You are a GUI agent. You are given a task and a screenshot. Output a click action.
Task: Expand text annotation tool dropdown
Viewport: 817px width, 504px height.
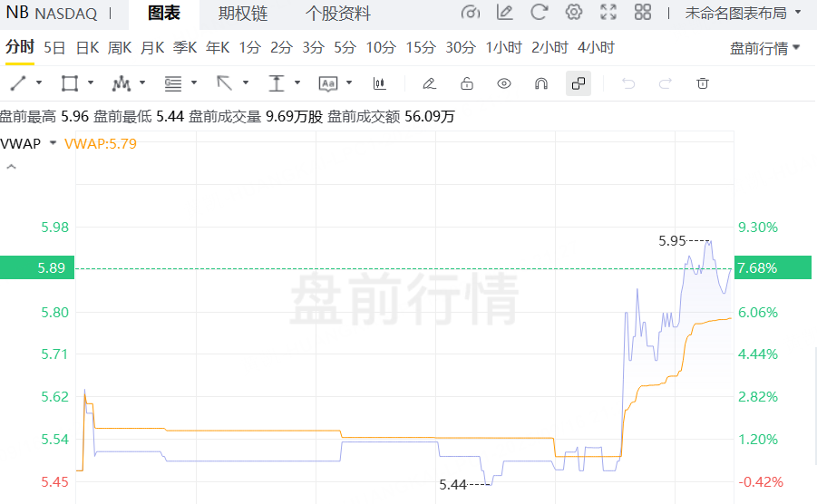349,82
